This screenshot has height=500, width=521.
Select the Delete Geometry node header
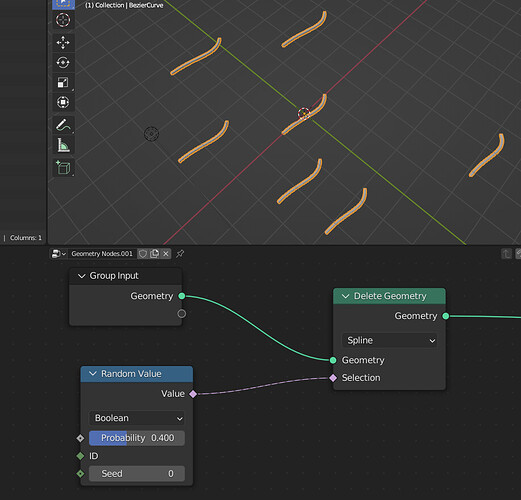(389, 296)
